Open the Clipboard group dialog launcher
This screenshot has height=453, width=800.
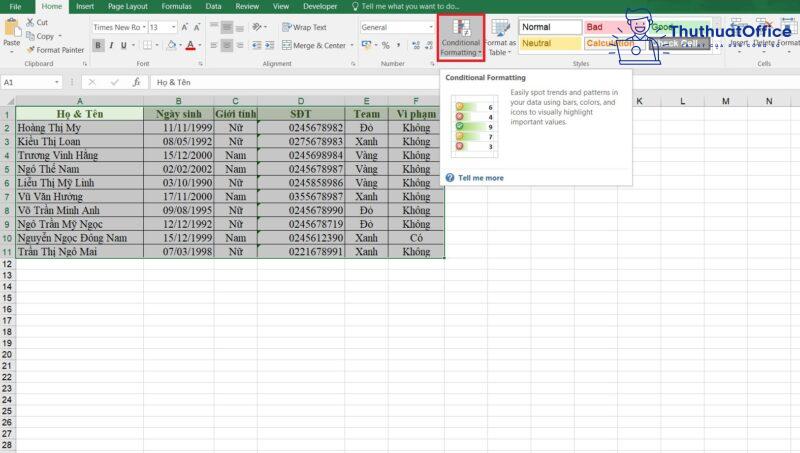[x=85, y=64]
